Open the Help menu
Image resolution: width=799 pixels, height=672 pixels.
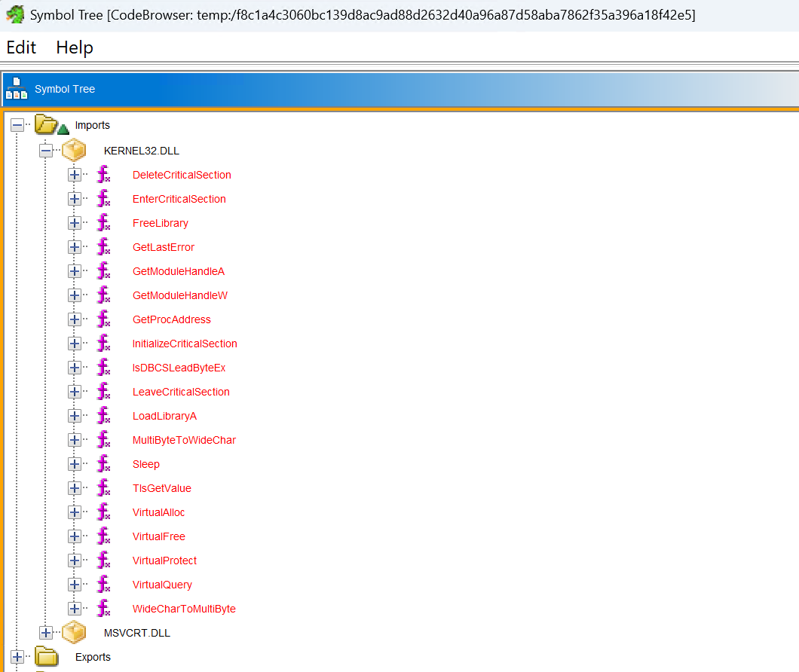pyautogui.click(x=75, y=47)
